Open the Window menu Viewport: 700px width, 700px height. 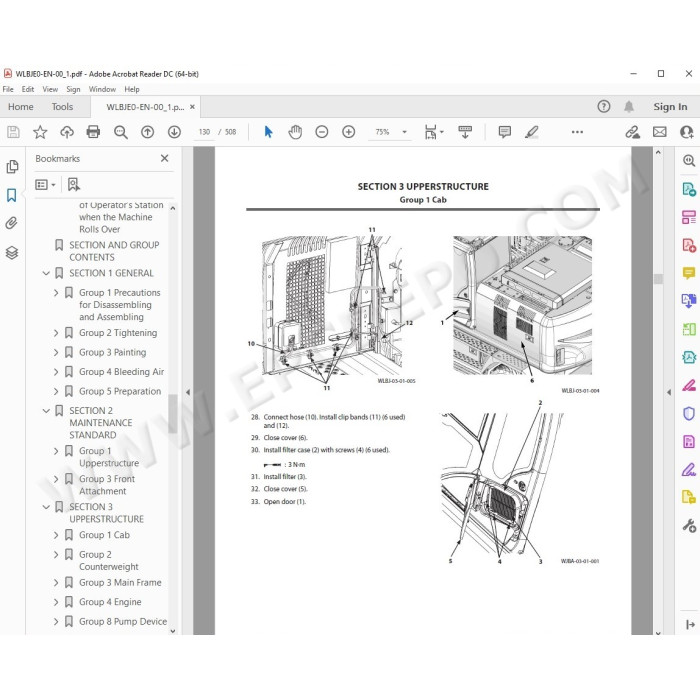click(102, 89)
